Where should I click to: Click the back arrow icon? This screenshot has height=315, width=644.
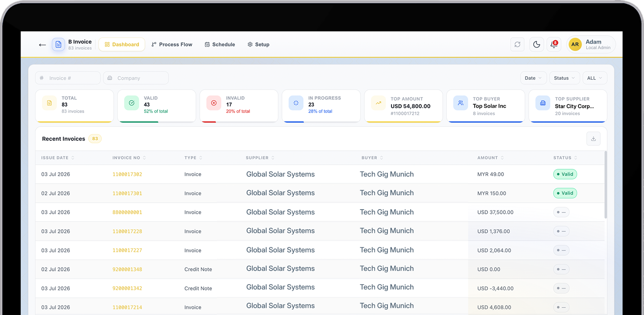[x=42, y=45]
